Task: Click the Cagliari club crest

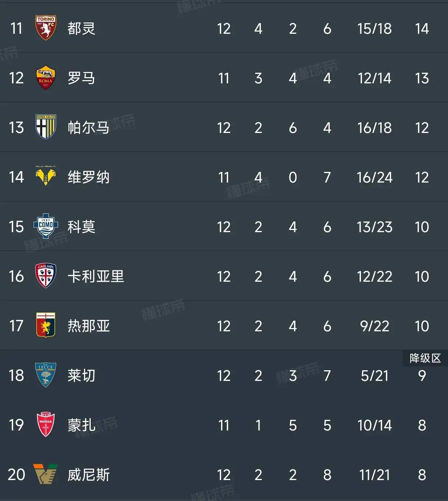Action: point(46,276)
